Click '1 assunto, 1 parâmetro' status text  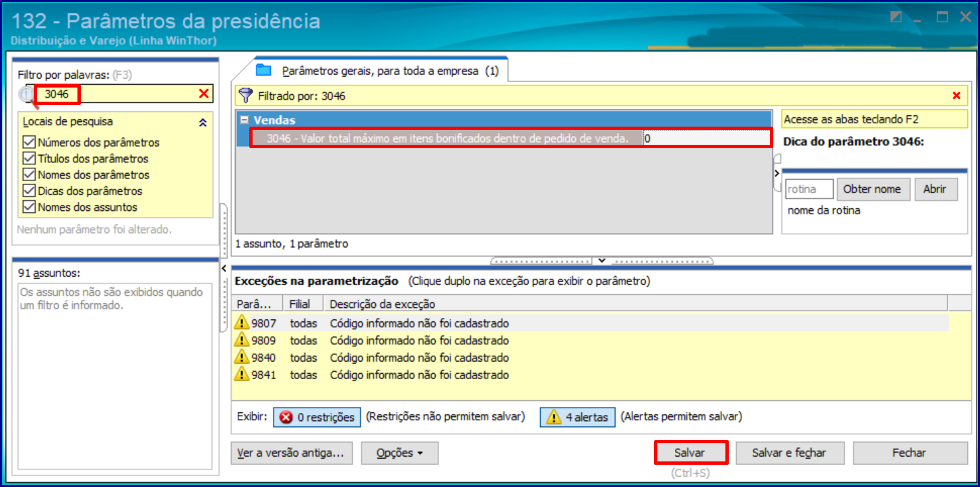292,244
